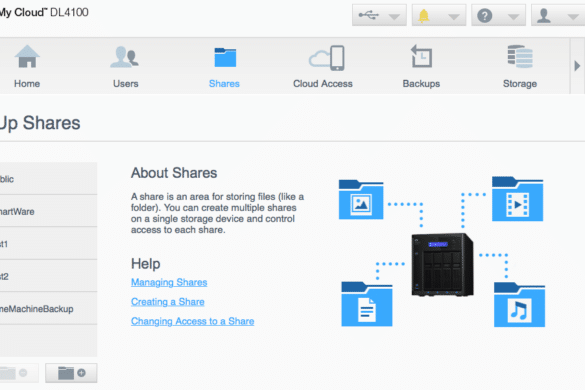The height and width of the screenshot is (390, 585).
Task: Open the Cloud Access tab
Action: coord(323,66)
